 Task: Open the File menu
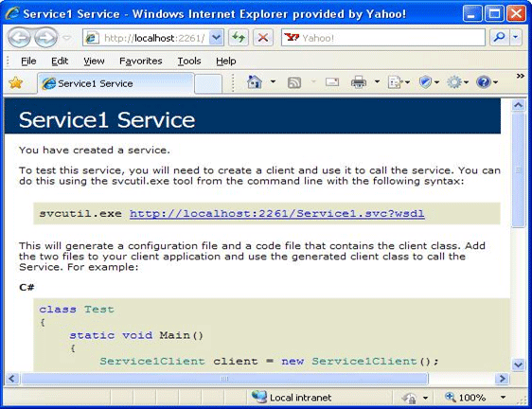coord(28,62)
